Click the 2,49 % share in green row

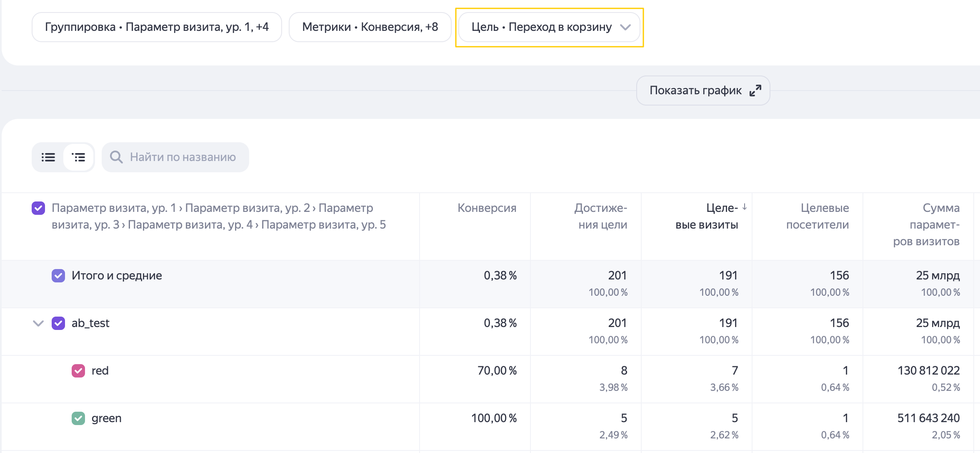(613, 435)
